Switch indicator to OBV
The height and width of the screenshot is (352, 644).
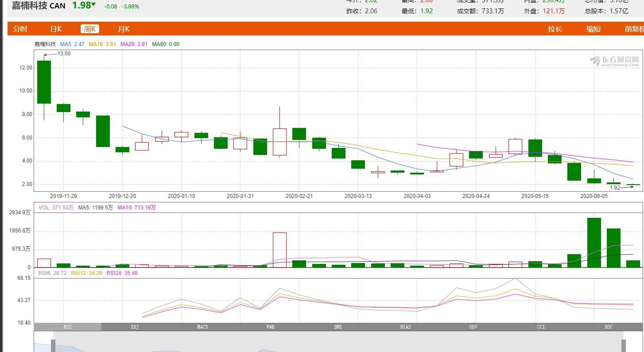click(473, 327)
